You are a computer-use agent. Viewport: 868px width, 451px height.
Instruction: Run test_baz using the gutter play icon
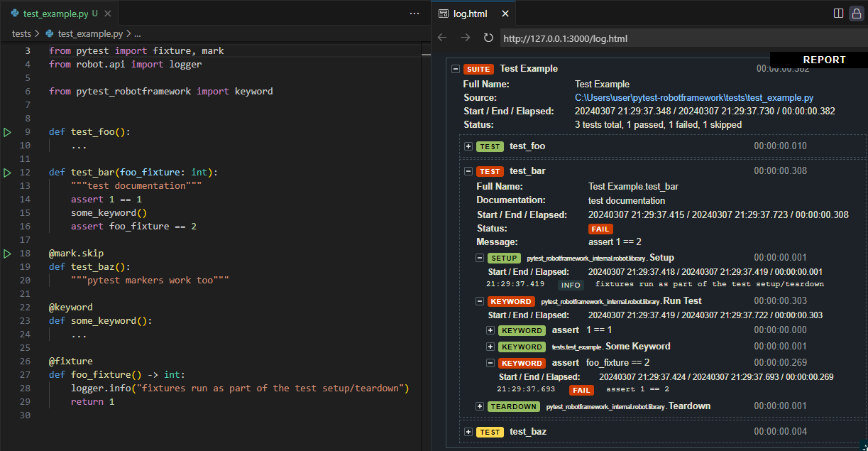point(7,254)
